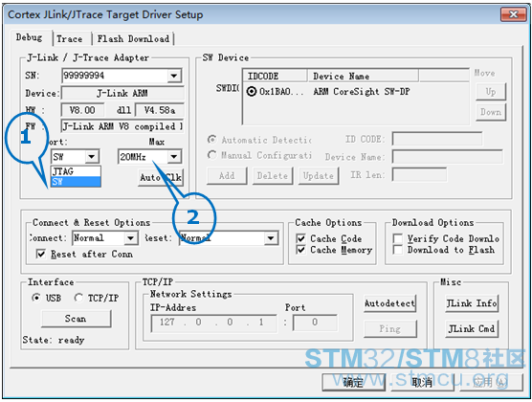532x402 pixels.
Task: Select the 0x1BA0 IDCODE radio entry
Action: click(x=252, y=92)
